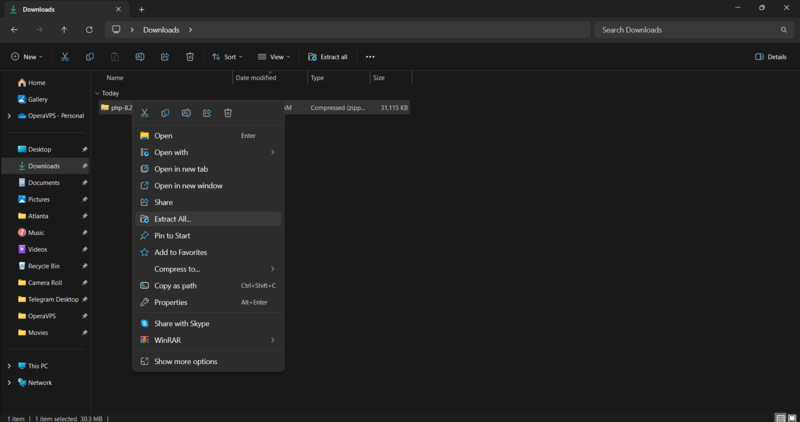This screenshot has height=422, width=800.
Task: Click the Delete icon in the context menu
Action: click(x=228, y=113)
